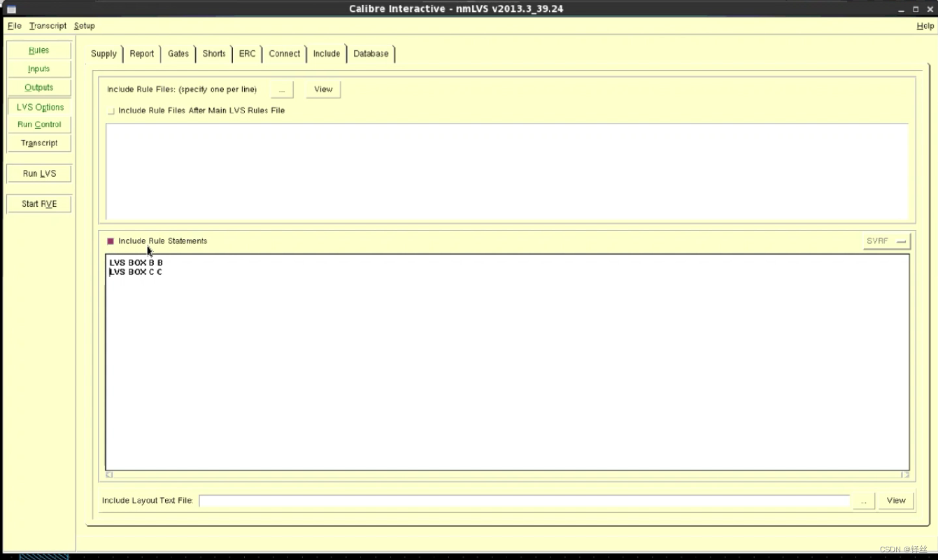Open the Run Control sidebar button
This screenshot has height=560, width=938.
pos(39,124)
